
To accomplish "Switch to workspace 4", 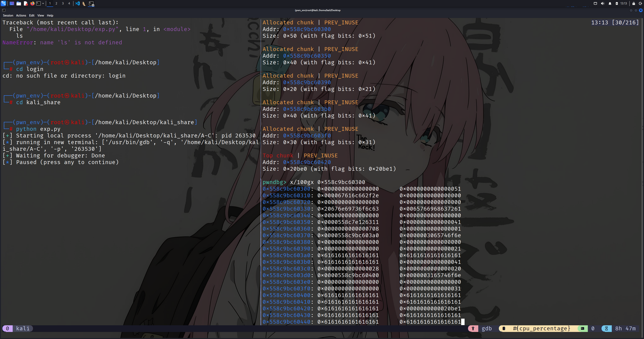I will coord(69,3).
